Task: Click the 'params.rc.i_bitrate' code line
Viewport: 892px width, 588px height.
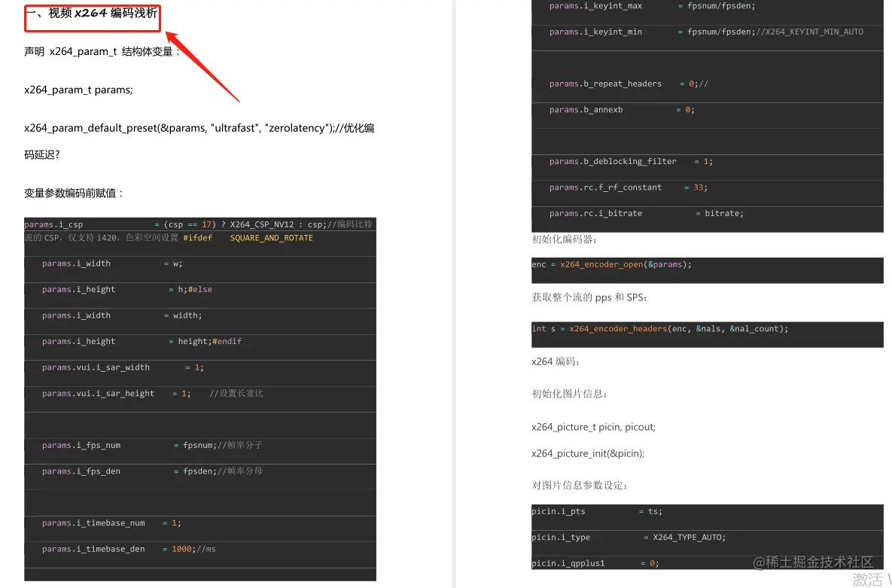Action: coord(647,214)
